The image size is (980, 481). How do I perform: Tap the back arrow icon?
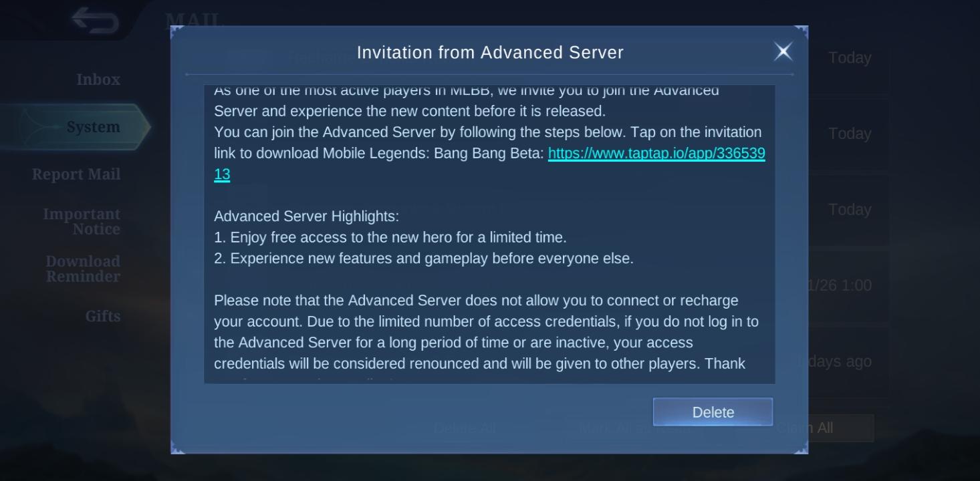[96, 21]
